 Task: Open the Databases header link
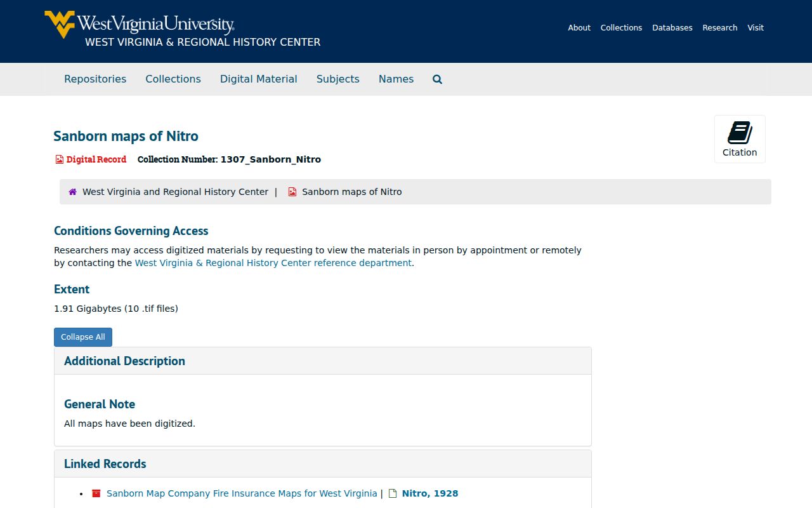[672, 28]
